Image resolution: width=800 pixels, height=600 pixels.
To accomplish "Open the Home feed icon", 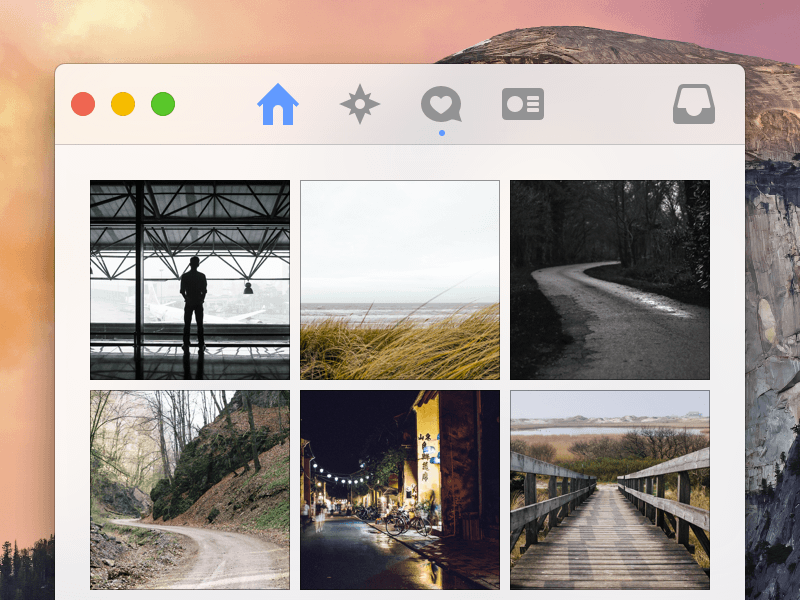I will click(x=276, y=103).
